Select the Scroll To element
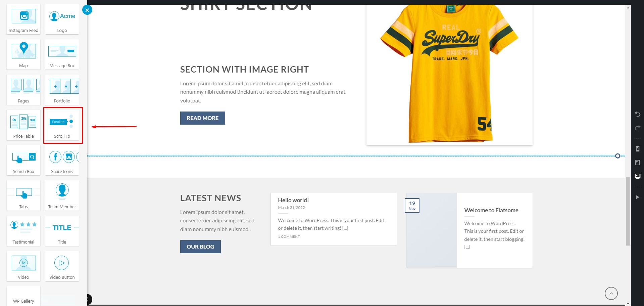The height and width of the screenshot is (306, 644). coord(62,125)
